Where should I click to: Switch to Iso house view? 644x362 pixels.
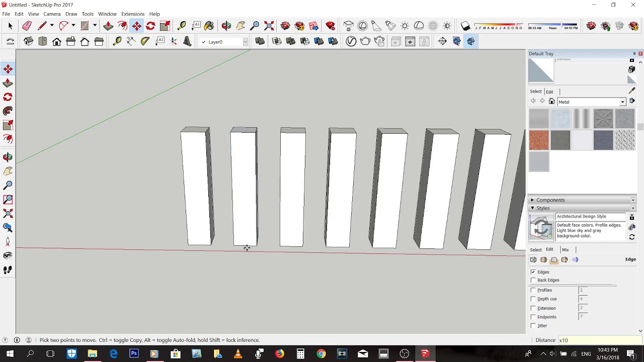point(28,42)
